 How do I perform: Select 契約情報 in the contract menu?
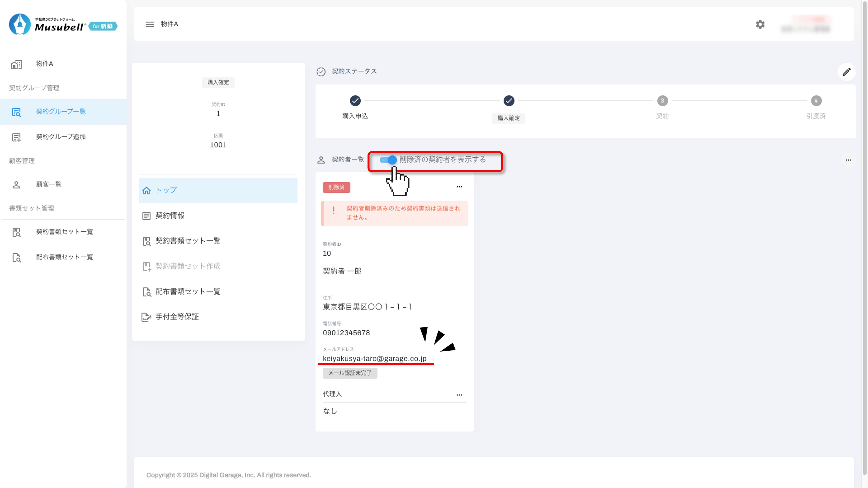(x=170, y=216)
